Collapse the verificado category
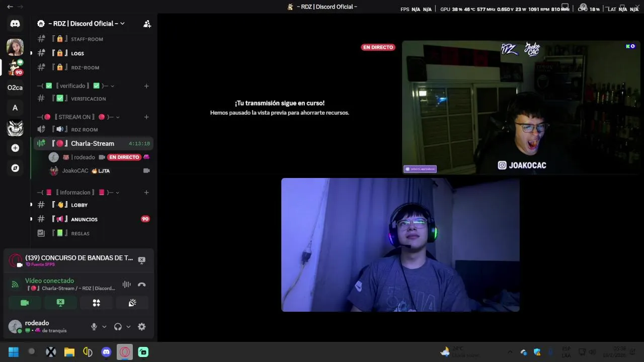Viewport: 644px width, 362px height. click(x=76, y=86)
